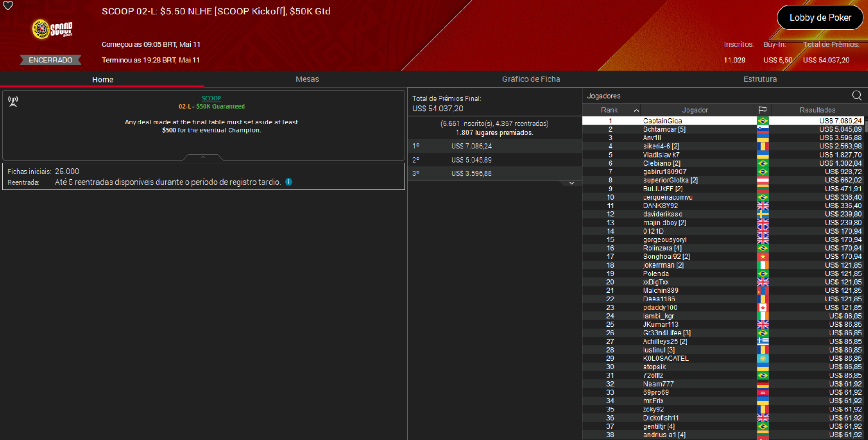Image resolution: width=868 pixels, height=440 pixels.
Task: Click daviderіksso's Sweden flag icon
Action: pos(763,214)
